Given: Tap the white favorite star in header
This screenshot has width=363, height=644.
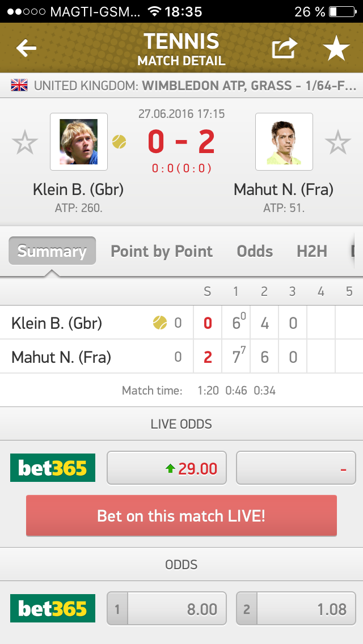Looking at the screenshot, I should click(x=336, y=49).
